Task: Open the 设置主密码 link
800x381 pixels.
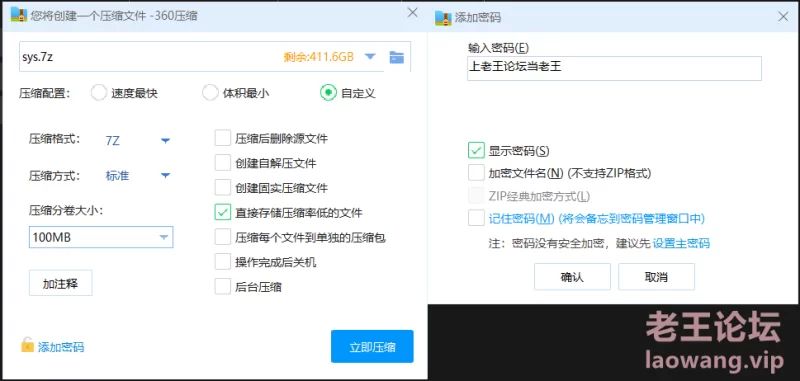Action: pos(681,243)
